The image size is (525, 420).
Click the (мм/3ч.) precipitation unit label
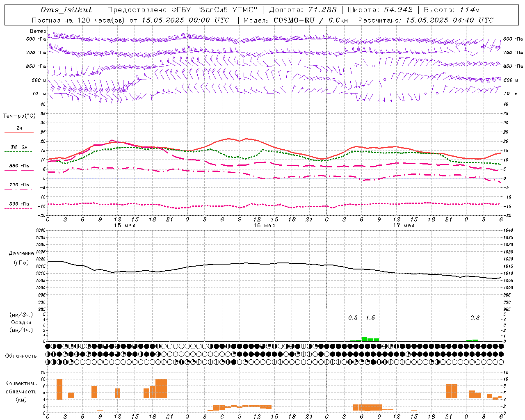(21, 315)
